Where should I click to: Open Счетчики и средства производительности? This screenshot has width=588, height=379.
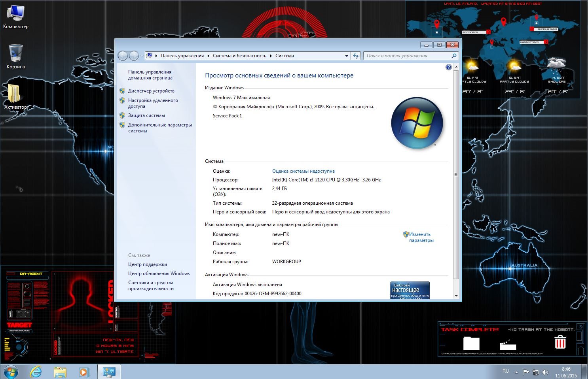pyautogui.click(x=151, y=285)
